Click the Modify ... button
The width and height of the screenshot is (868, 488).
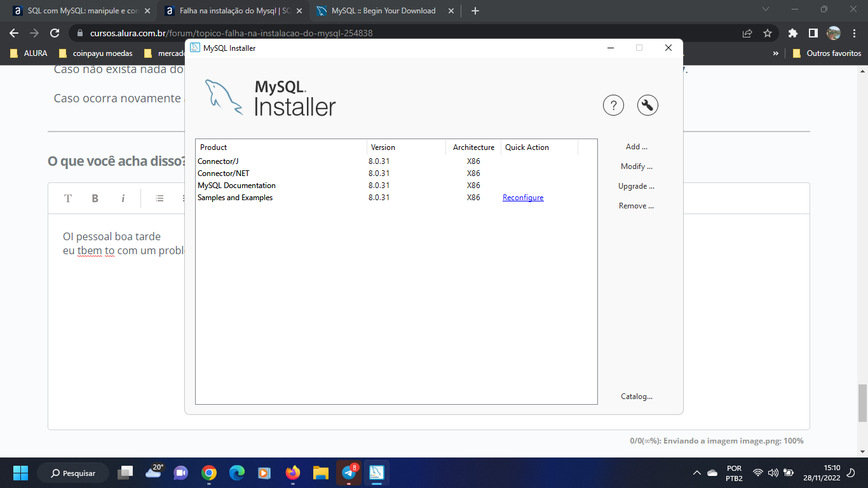click(637, 166)
